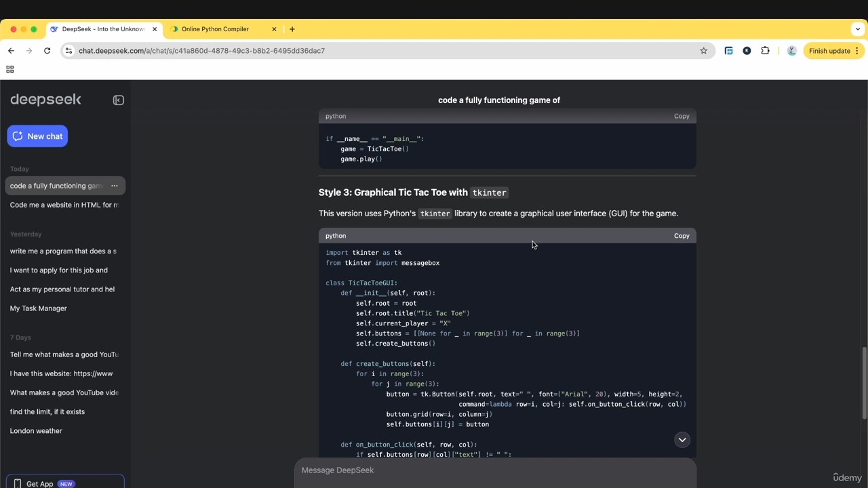Close the DeepSeek browser tab
Viewport: 868px width, 488px height.
coord(155,29)
